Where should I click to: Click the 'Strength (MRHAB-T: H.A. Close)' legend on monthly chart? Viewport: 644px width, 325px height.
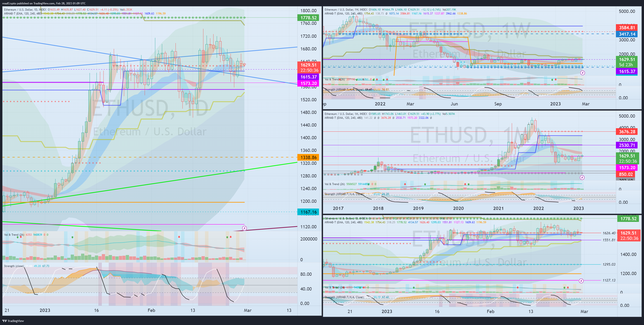[x=344, y=194]
